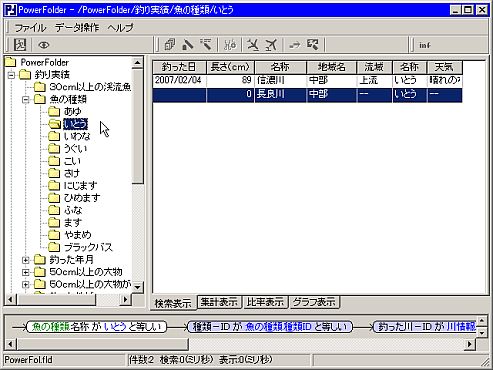Select the うぐい folder
Image resolution: width=493 pixels, height=370 pixels.
[x=75, y=149]
